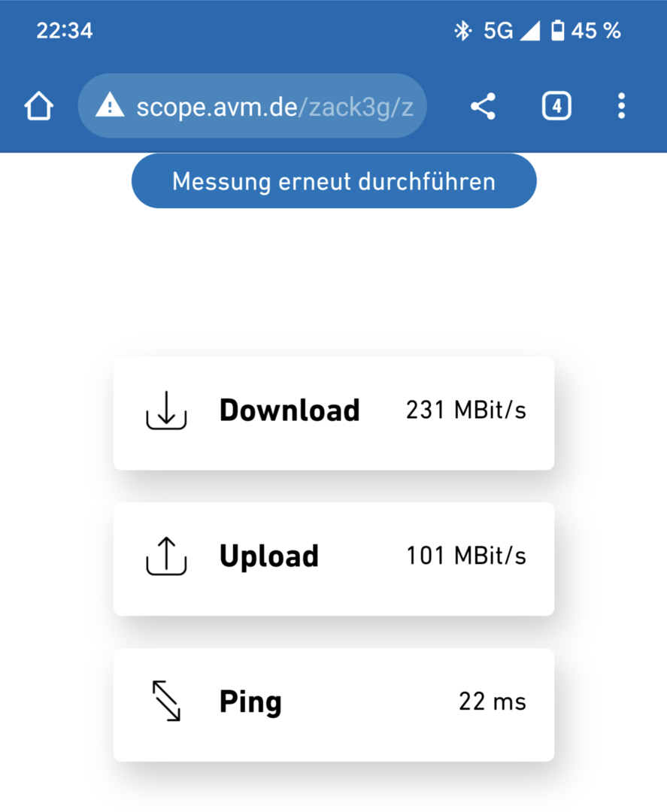Tap the 22 ms ping value
Viewport: 667px width, 812px height.
492,702
